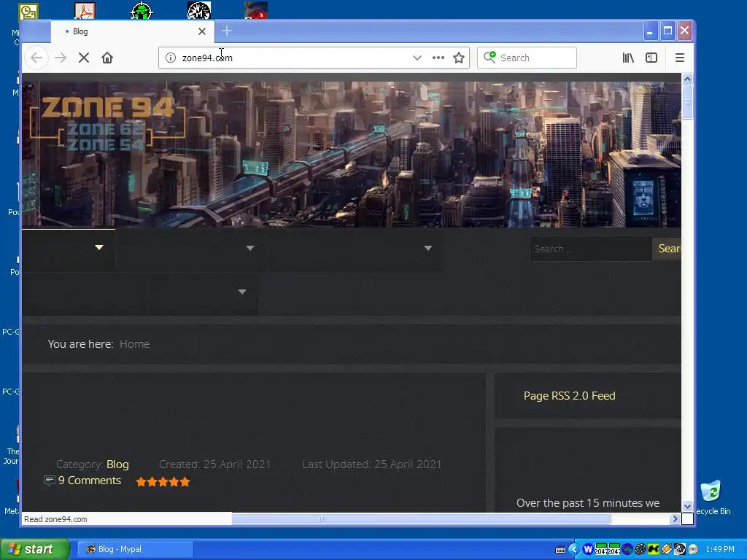This screenshot has height=560, width=747.
Task: Click the site Search submit button
Action: coord(667,249)
